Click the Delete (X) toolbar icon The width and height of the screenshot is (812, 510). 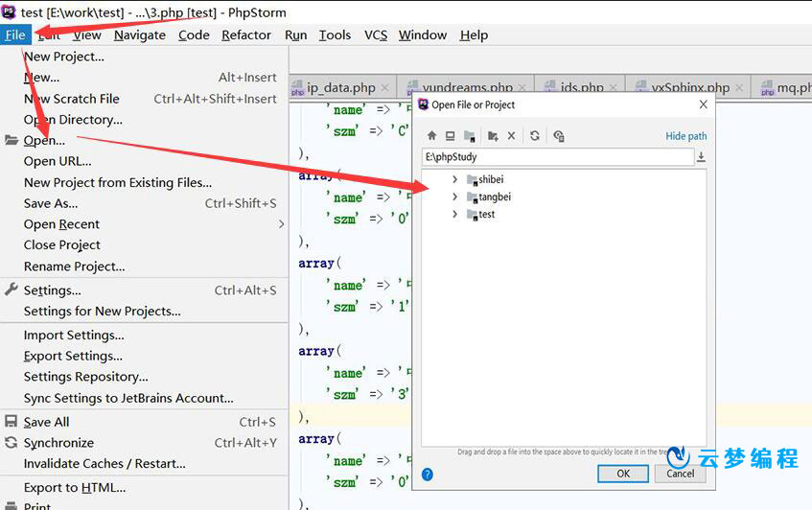511,136
